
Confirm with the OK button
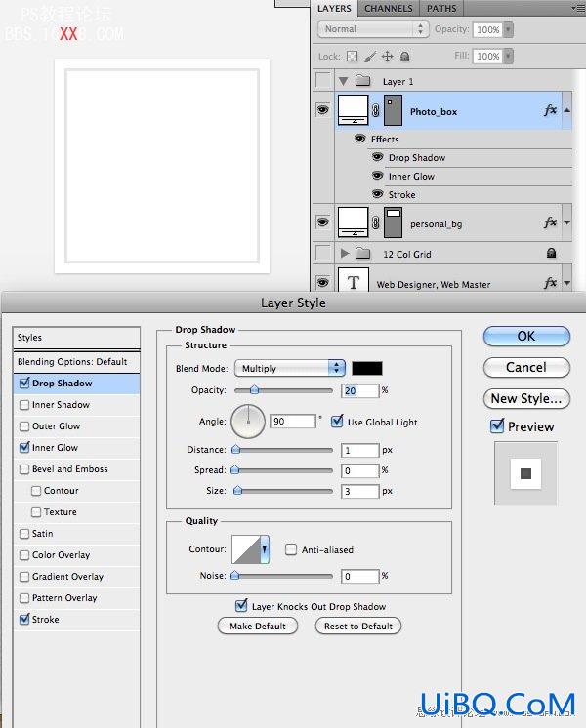tap(526, 336)
